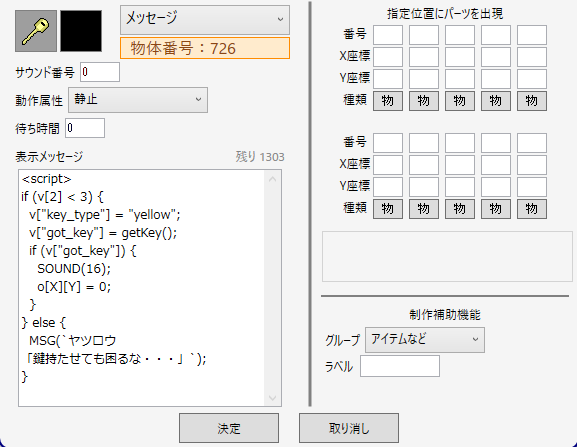Toggle third 物 type button in upper grid

(x=460, y=101)
